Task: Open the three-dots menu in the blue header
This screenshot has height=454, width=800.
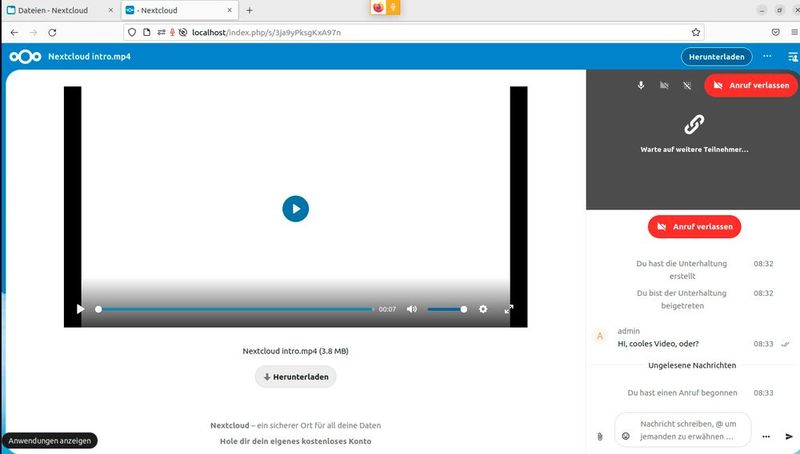Action: [767, 56]
